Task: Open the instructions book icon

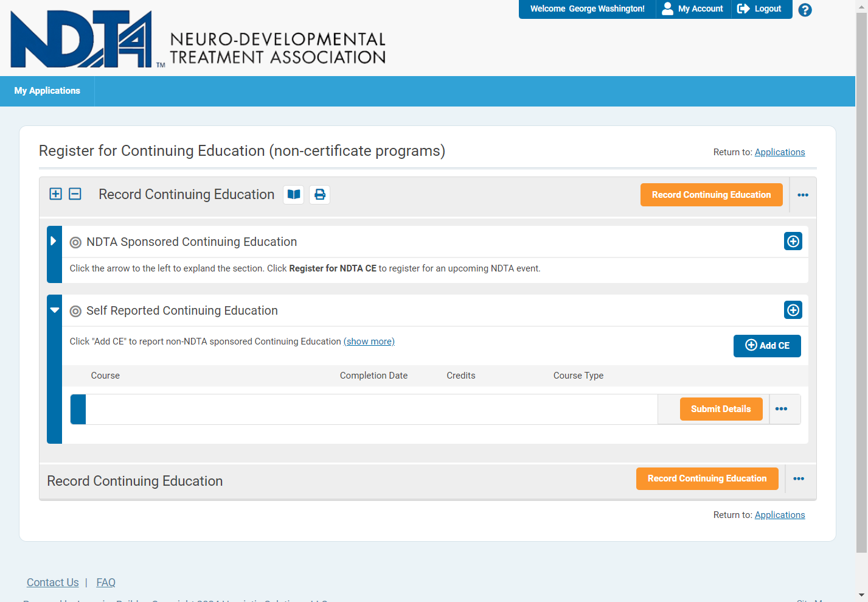Action: pos(294,195)
